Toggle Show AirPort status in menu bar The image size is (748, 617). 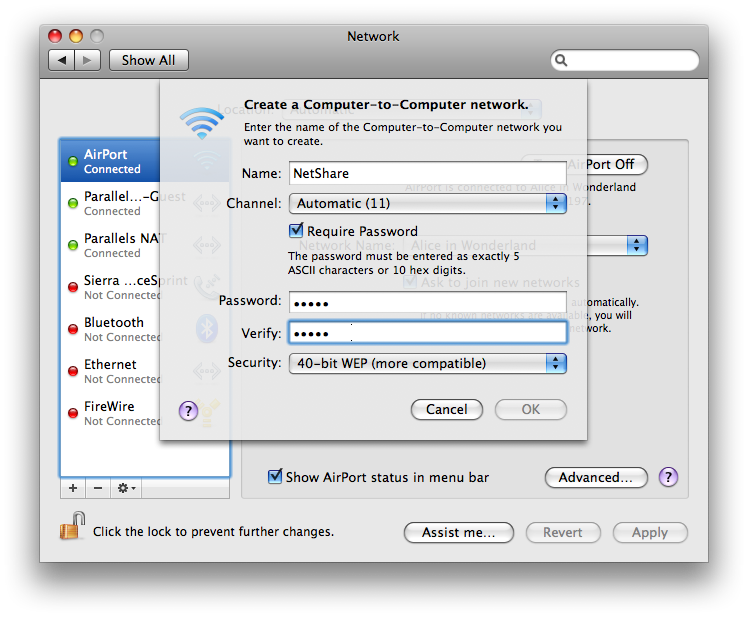pos(275,476)
